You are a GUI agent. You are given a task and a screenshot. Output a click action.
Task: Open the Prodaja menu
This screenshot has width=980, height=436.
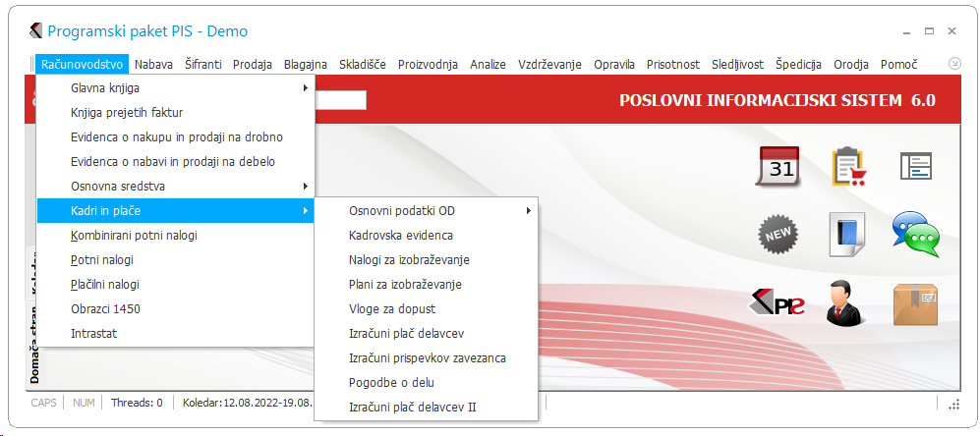coord(253,64)
